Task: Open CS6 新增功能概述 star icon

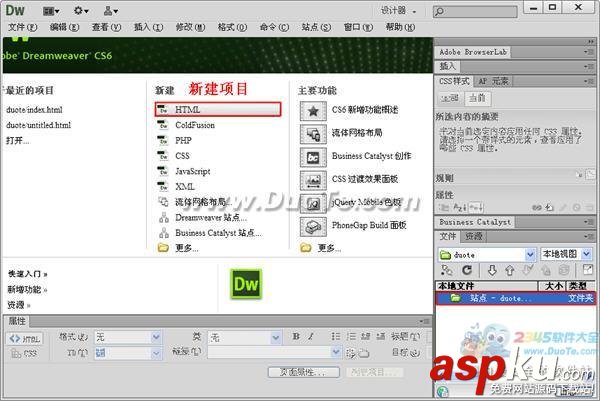Action: 313,111
